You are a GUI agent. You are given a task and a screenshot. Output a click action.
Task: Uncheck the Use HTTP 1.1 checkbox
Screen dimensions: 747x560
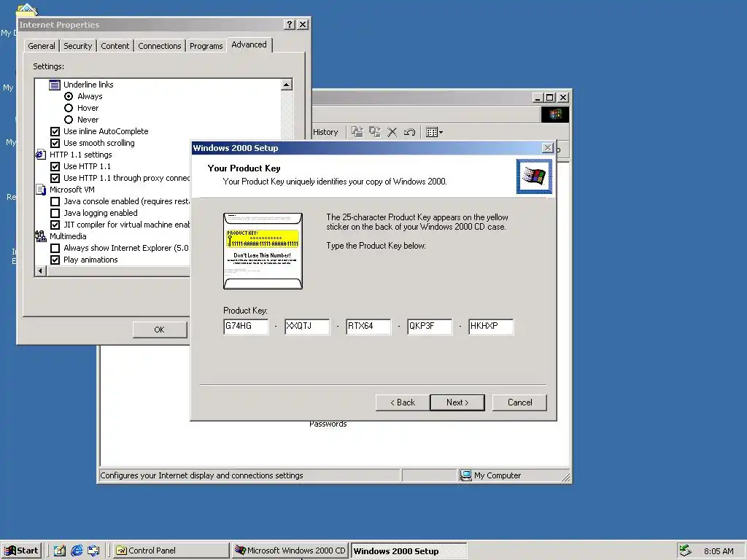[55, 166]
